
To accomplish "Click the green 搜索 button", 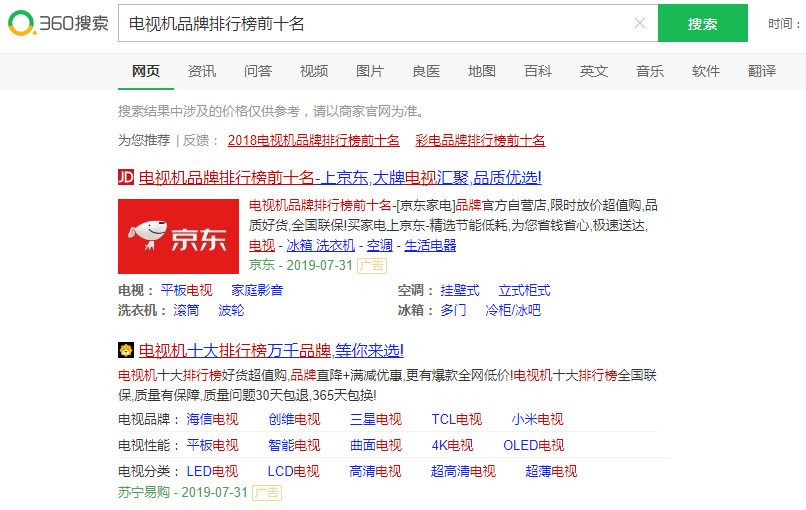I will pyautogui.click(x=703, y=23).
